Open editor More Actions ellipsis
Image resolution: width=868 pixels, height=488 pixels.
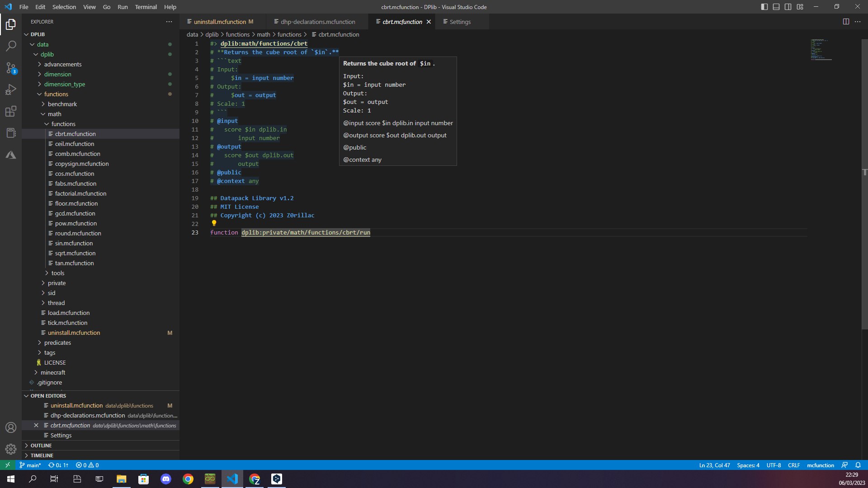pos(858,22)
